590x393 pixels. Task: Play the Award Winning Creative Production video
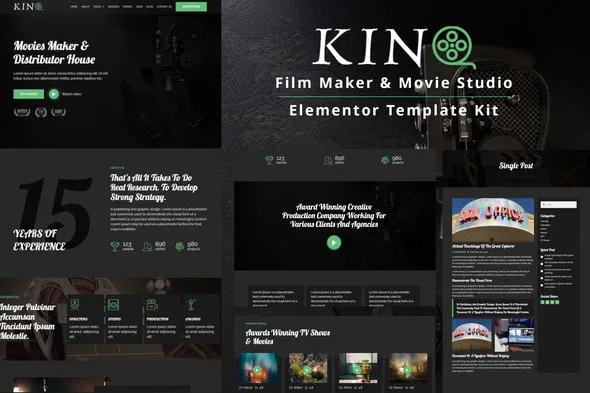pos(334,242)
